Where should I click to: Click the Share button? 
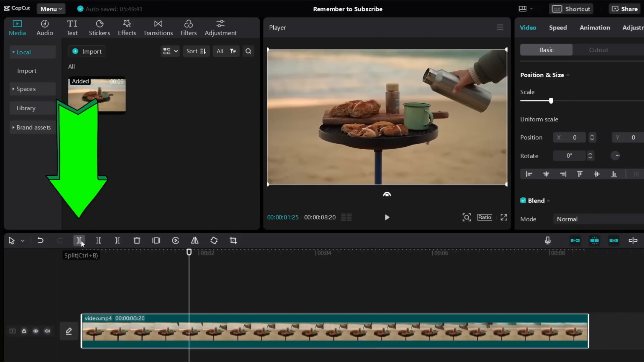pos(625,9)
